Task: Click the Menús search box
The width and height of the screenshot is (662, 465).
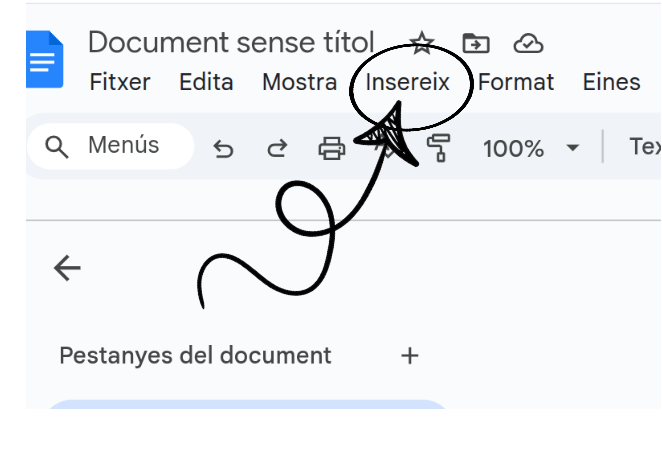Action: [110, 146]
